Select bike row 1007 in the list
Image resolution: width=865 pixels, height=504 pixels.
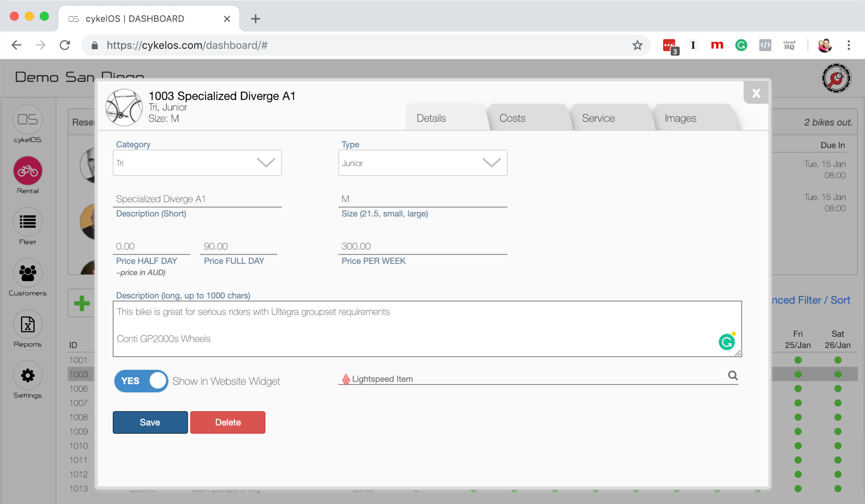click(78, 403)
